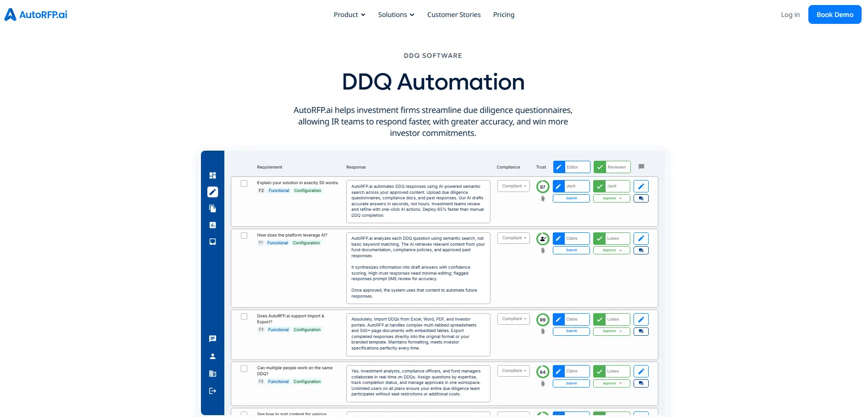Click the logout icon in sidebar
Screen dimensions: 868x417
(212, 391)
